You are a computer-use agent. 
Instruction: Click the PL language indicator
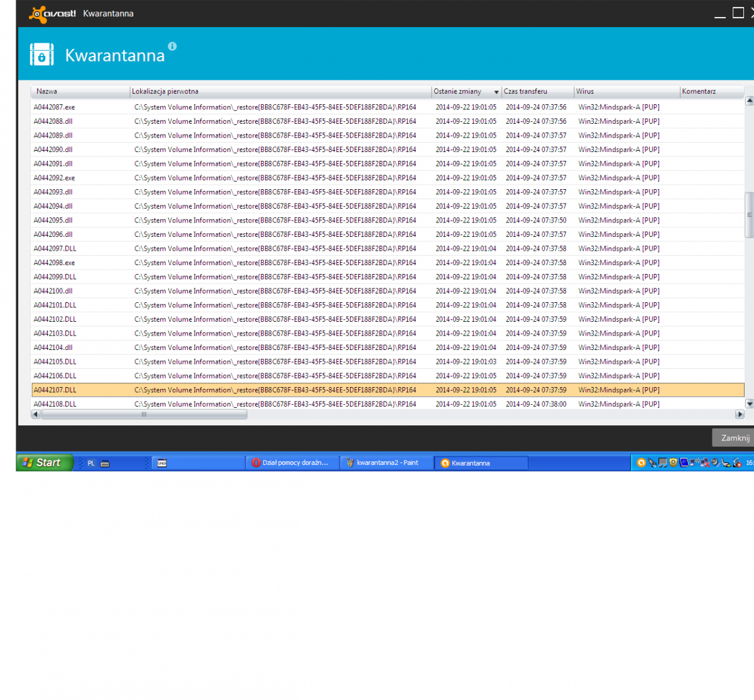pyautogui.click(x=91, y=463)
